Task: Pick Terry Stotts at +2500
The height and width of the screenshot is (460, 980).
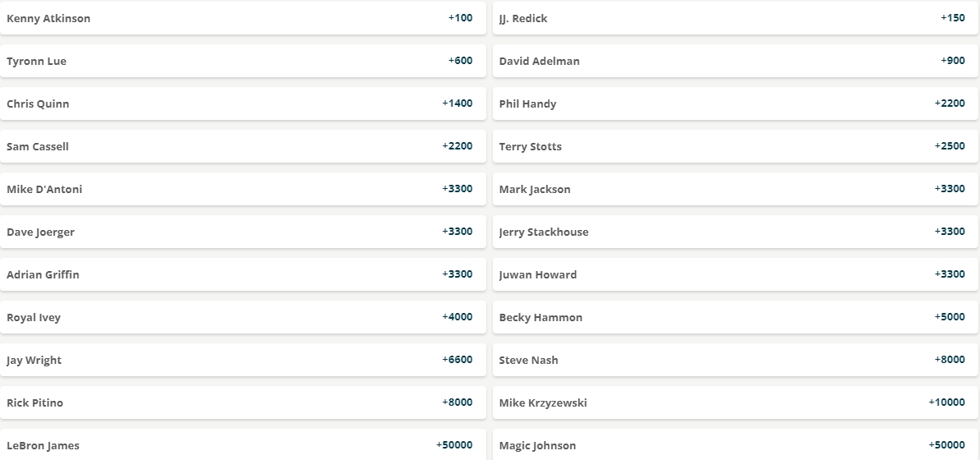Action: 736,146
